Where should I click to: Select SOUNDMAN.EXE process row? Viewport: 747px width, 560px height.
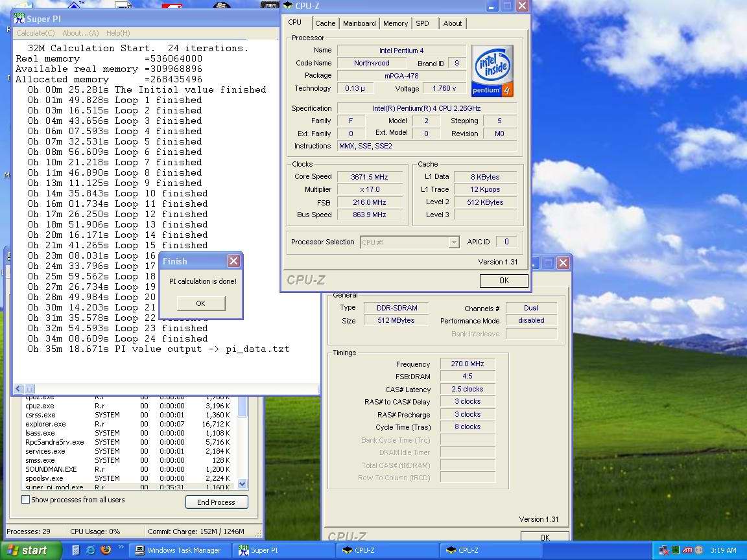[x=128, y=469]
